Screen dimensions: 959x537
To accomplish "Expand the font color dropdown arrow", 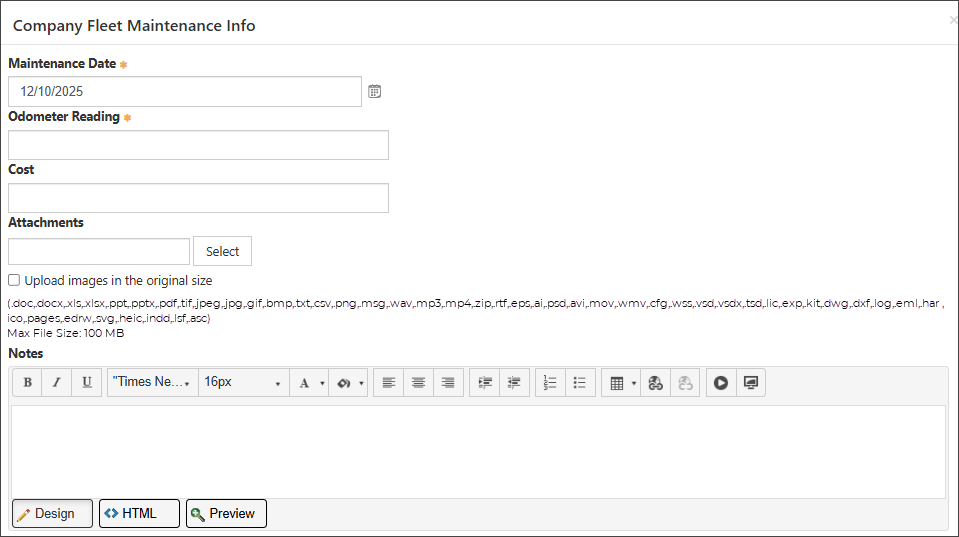I will pyautogui.click(x=322, y=383).
